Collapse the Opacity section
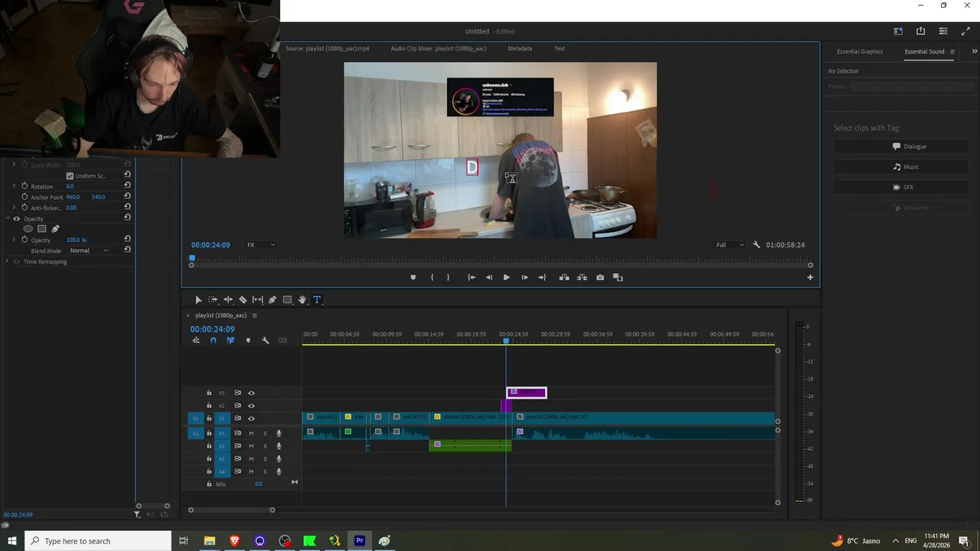 tap(7, 219)
